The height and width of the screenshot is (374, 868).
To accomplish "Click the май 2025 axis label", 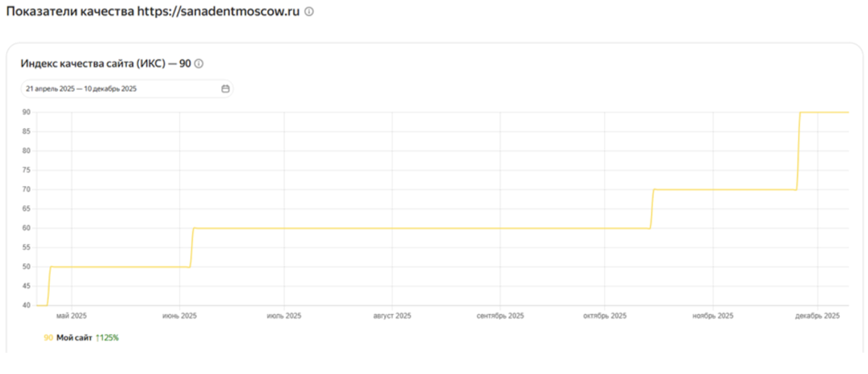I will coord(72,316).
